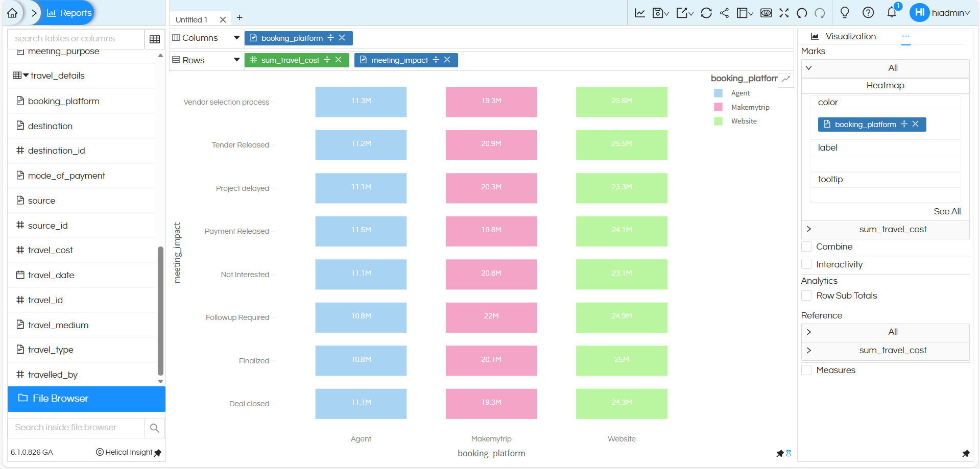Save the report using the save icon
Viewport: 980px width, 469px height.
[x=658, y=13]
